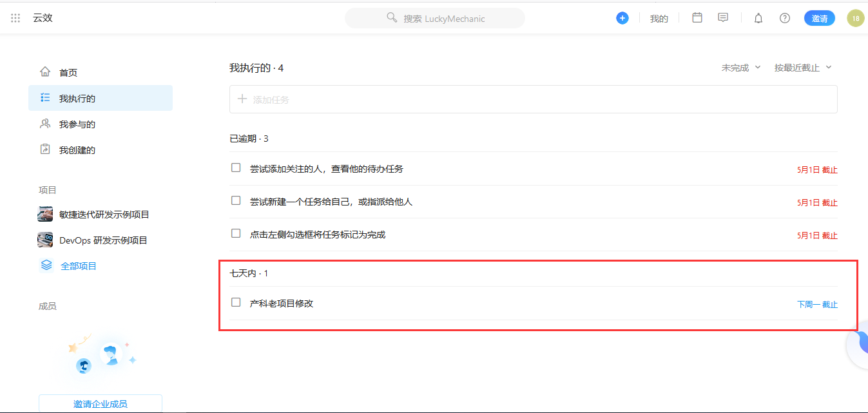
Task: Open the 未完成 filter dropdown
Action: [740, 67]
